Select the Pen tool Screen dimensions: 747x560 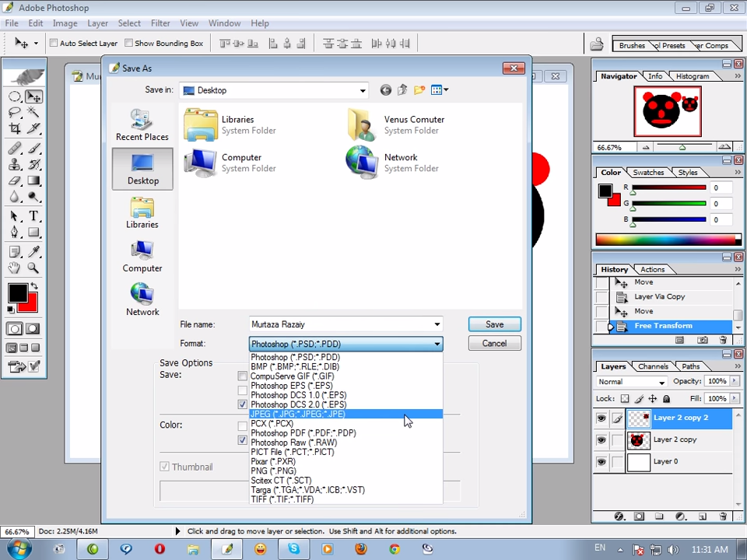coord(14,233)
